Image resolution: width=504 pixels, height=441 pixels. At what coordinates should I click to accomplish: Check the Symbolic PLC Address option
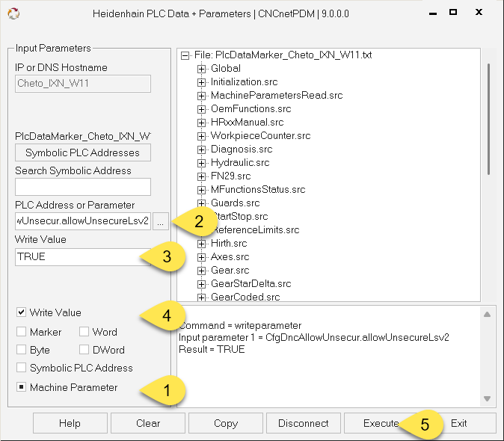pos(22,368)
